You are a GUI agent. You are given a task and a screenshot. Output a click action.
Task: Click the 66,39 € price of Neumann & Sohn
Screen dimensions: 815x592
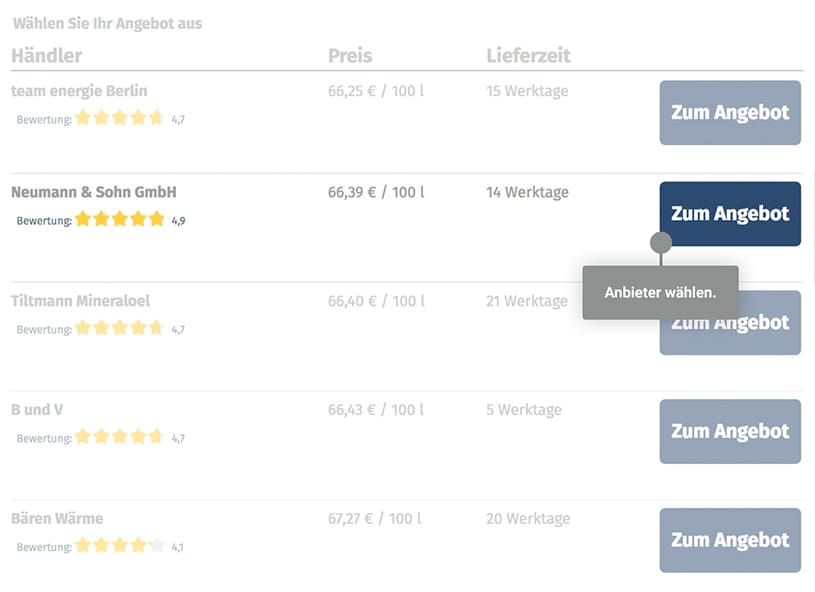(x=376, y=192)
